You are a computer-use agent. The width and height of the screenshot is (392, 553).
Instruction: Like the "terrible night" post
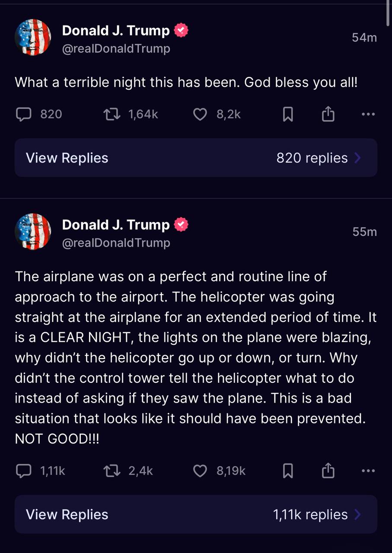(x=200, y=114)
